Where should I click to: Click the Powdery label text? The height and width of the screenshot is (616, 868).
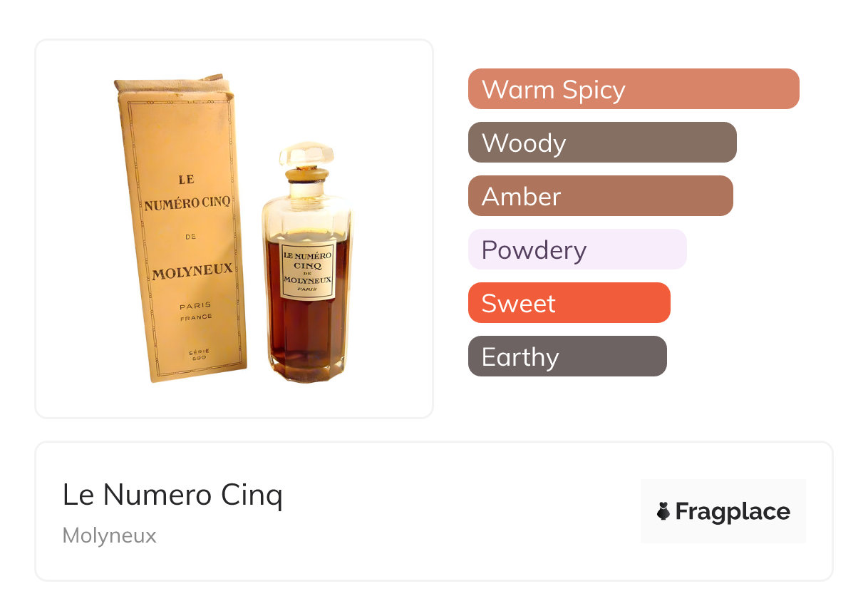point(534,250)
